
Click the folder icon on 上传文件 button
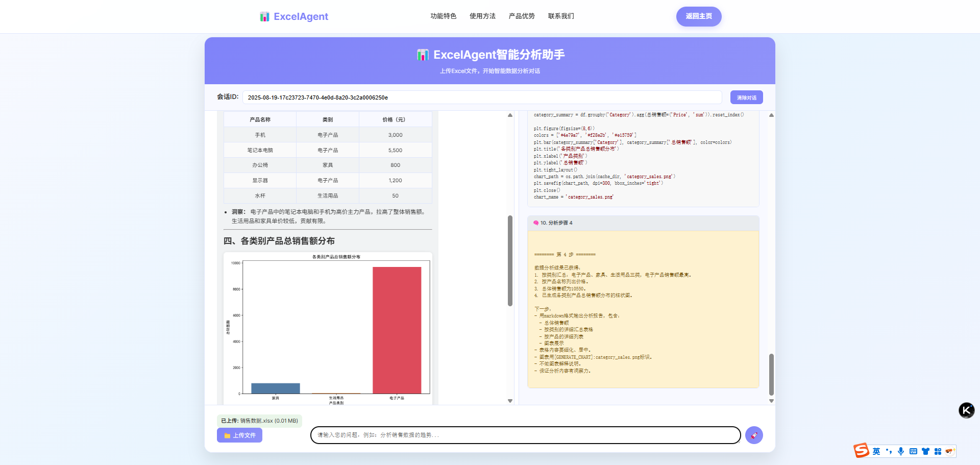click(228, 436)
